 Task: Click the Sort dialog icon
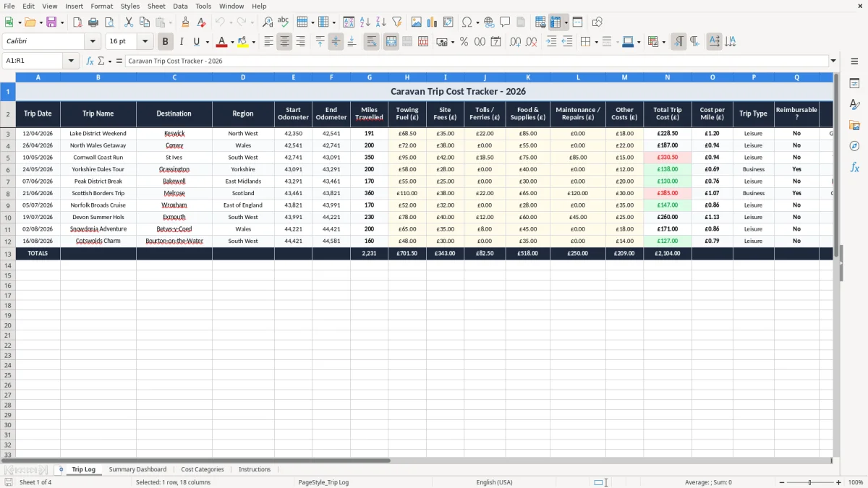pyautogui.click(x=349, y=22)
